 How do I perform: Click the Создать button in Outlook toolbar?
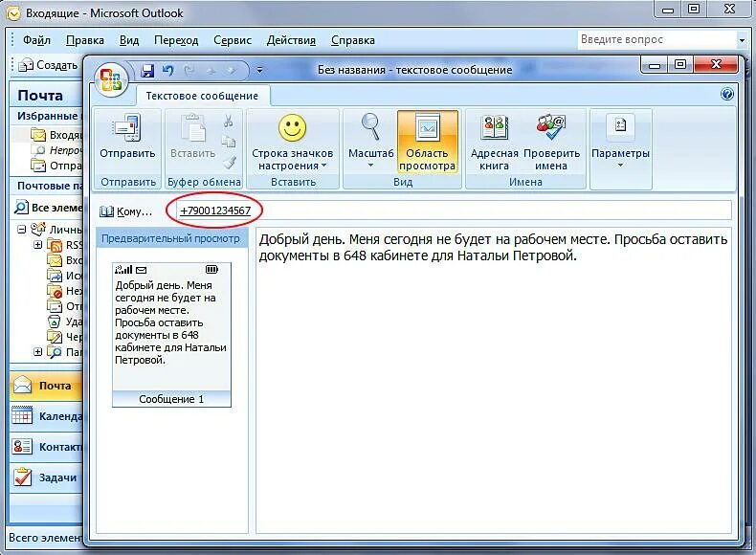coord(48,65)
